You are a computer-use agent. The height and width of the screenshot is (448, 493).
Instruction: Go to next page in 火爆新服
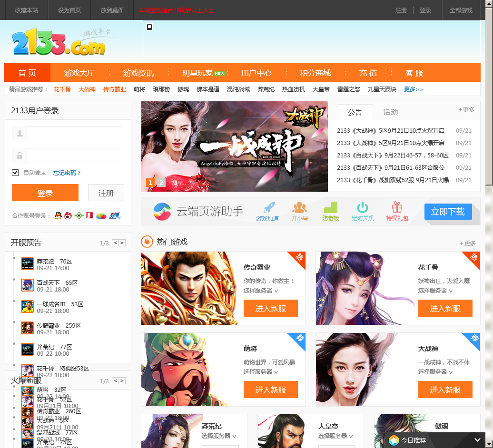coord(122,381)
